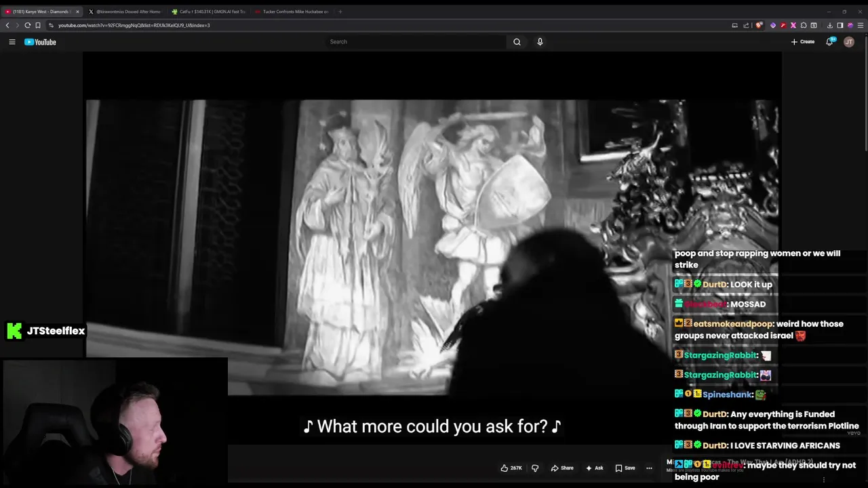Open the YouTube notifications bell

tap(829, 42)
